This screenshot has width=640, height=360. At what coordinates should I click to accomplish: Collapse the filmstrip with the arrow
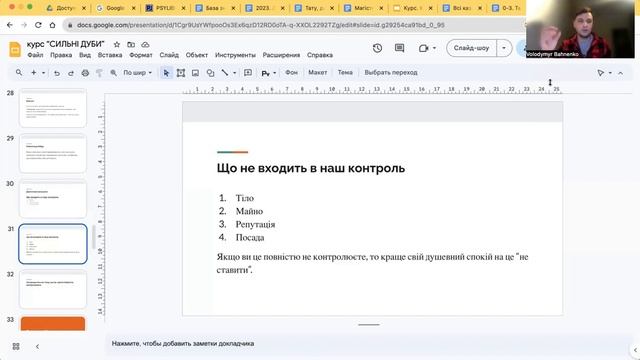click(x=37, y=347)
